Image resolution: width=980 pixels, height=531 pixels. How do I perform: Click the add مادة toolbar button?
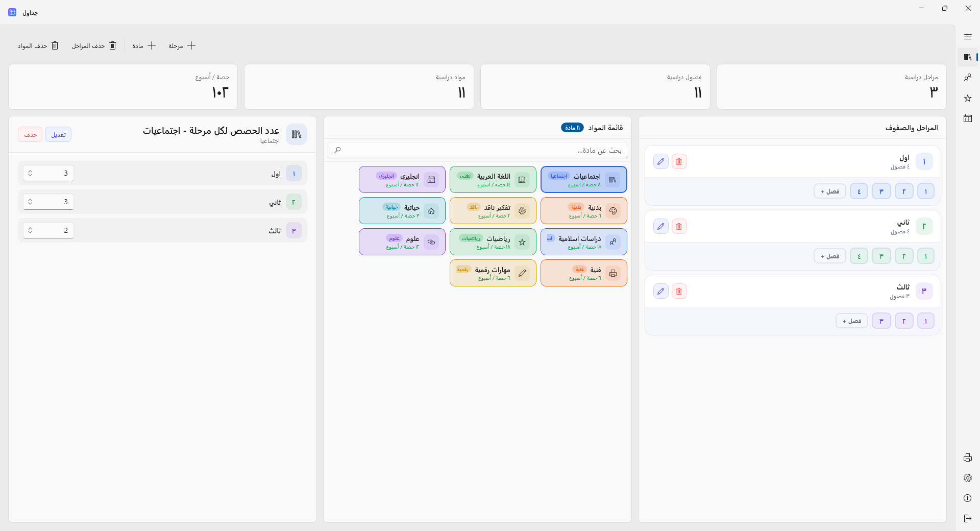(x=144, y=46)
